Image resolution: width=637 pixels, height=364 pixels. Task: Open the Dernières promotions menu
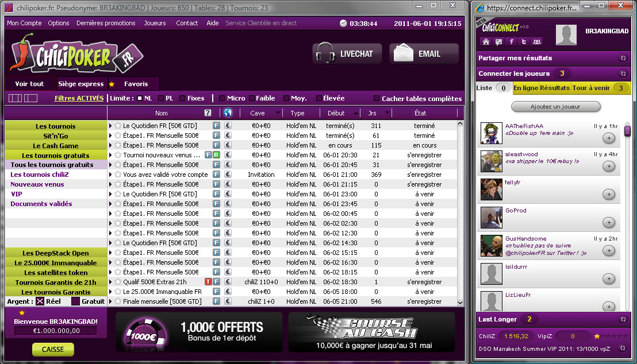pyautogui.click(x=106, y=23)
